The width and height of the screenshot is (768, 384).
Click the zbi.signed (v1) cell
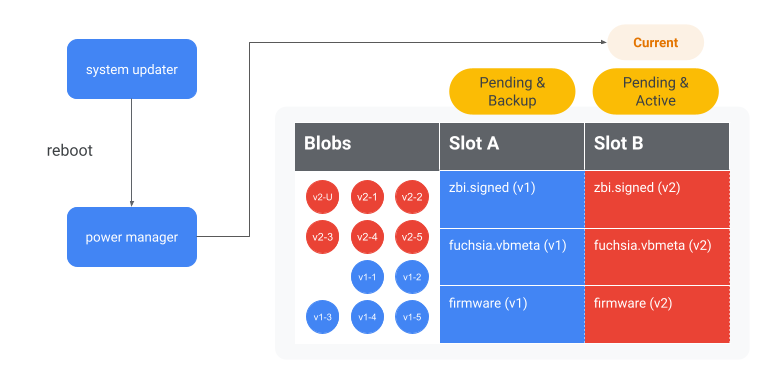coord(512,199)
